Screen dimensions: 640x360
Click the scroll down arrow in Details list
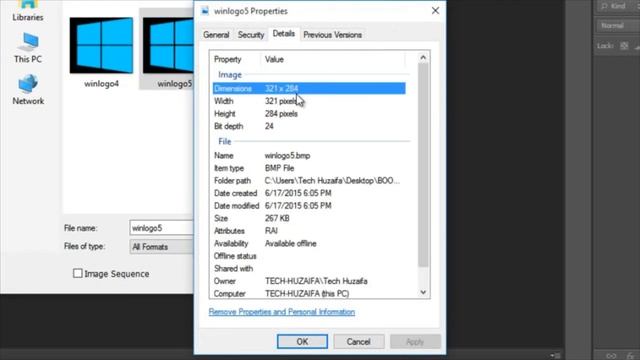tap(423, 292)
